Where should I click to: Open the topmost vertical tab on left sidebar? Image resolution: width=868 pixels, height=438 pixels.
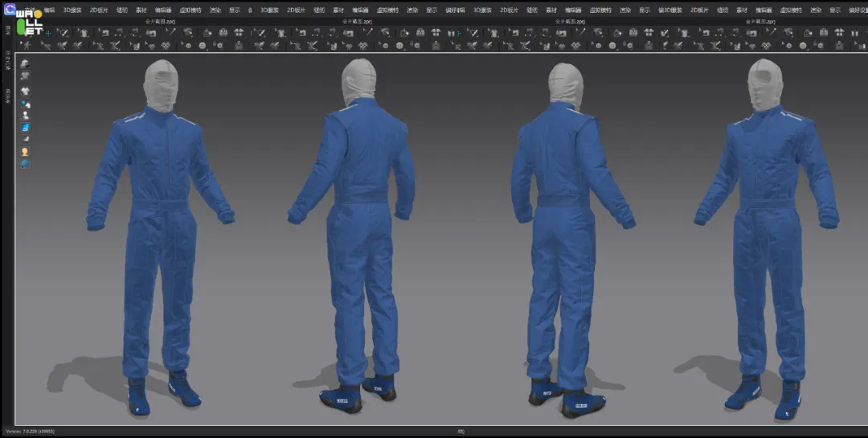[8, 31]
